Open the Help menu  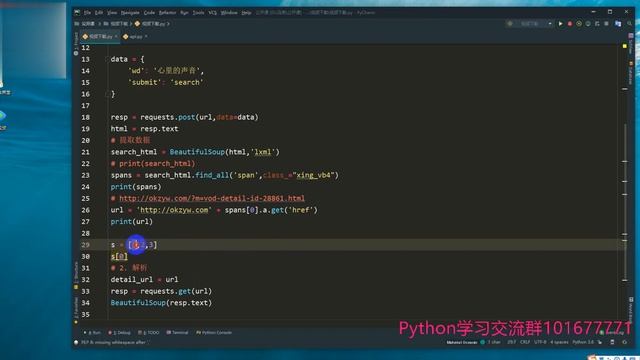tap(246, 13)
